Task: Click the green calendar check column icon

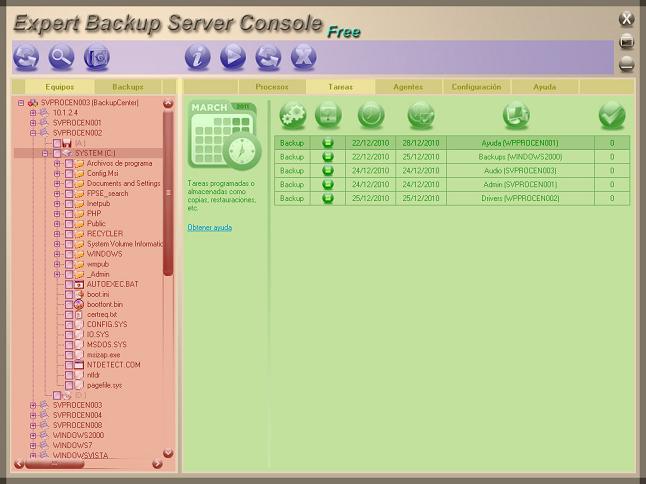Action: pyautogui.click(x=421, y=115)
